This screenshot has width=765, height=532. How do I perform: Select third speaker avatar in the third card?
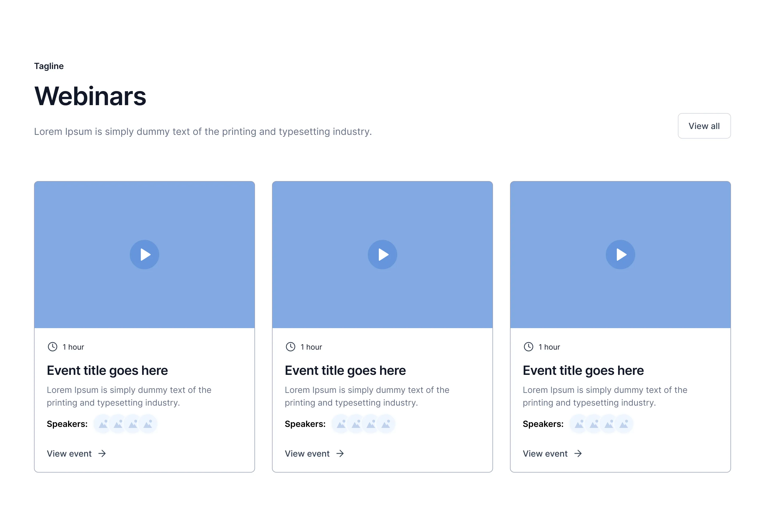(x=608, y=424)
